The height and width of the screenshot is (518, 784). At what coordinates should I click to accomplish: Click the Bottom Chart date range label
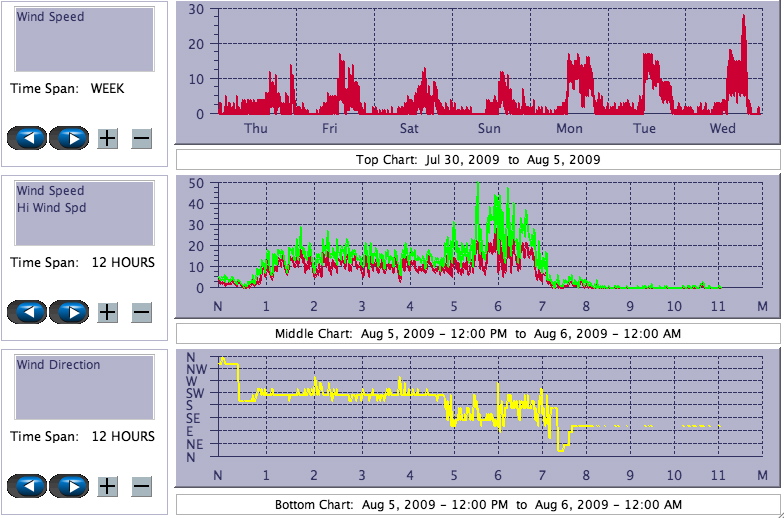478,505
